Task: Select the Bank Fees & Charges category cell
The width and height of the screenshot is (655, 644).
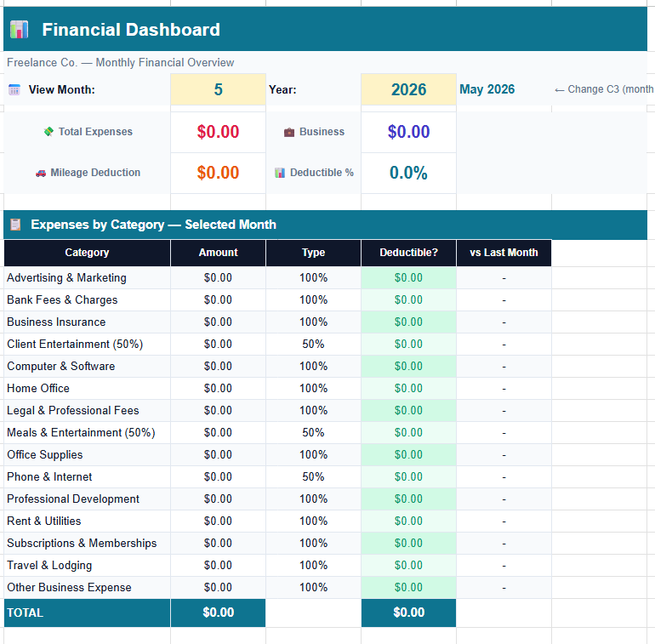Action: (87, 299)
